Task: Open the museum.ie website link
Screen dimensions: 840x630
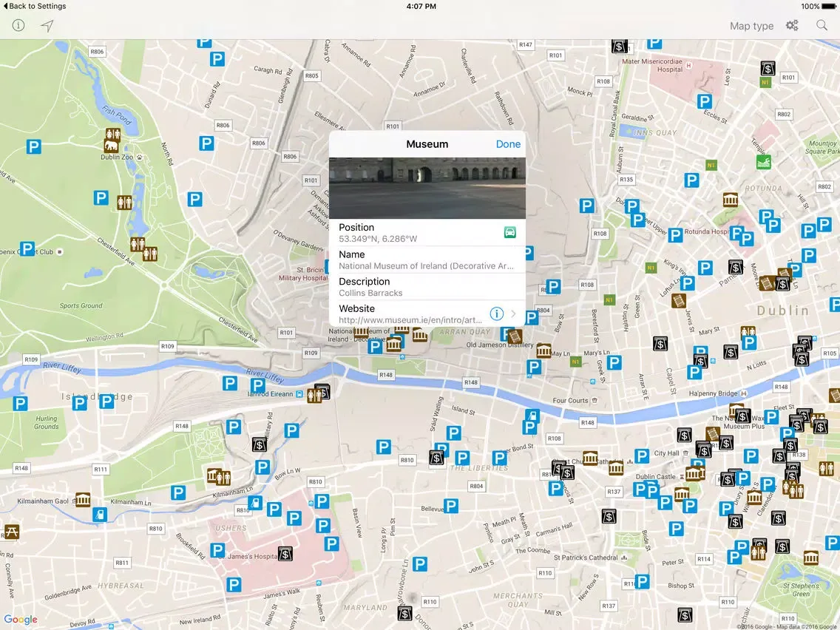Action: click(x=410, y=320)
